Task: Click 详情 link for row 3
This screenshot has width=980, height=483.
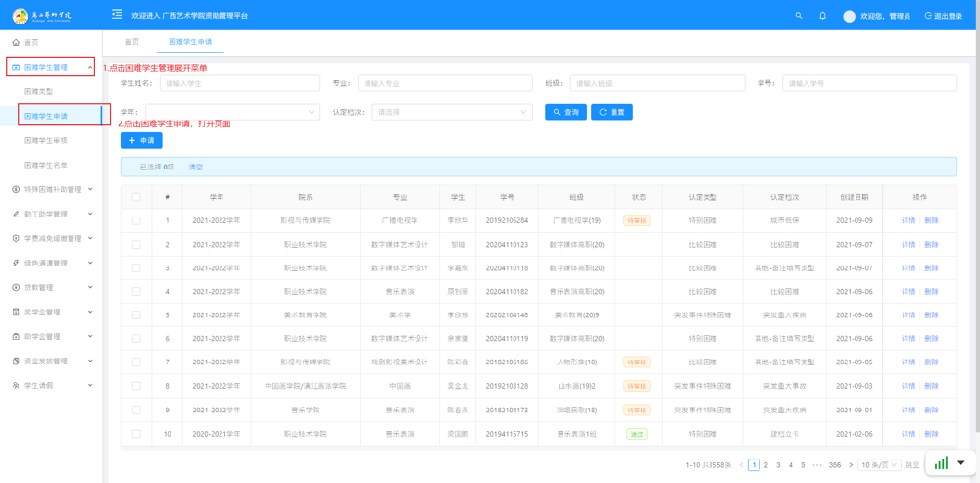Action: tap(907, 268)
